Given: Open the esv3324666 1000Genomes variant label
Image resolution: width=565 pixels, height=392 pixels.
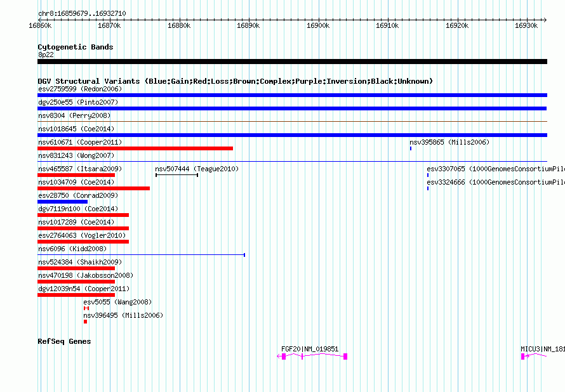Looking at the screenshot, I should [496, 182].
